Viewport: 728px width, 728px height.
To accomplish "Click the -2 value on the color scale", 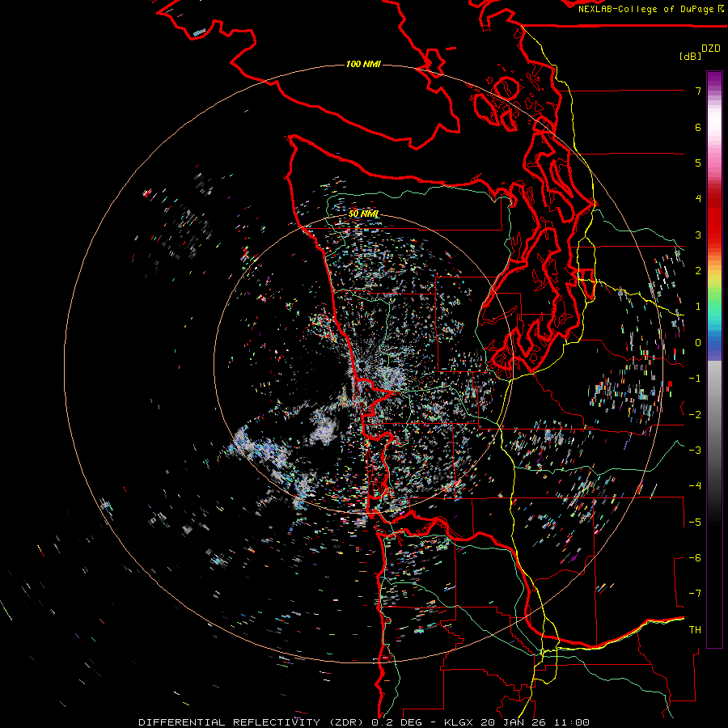I will coord(695,414).
